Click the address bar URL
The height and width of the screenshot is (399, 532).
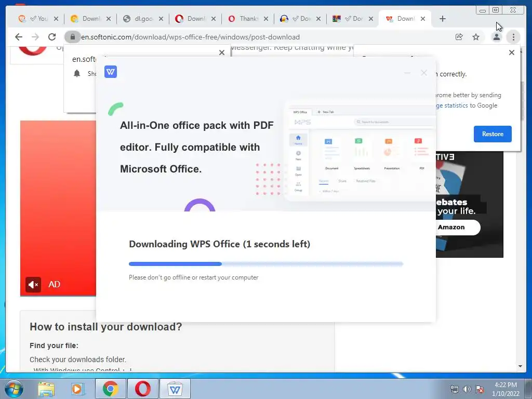point(190,37)
